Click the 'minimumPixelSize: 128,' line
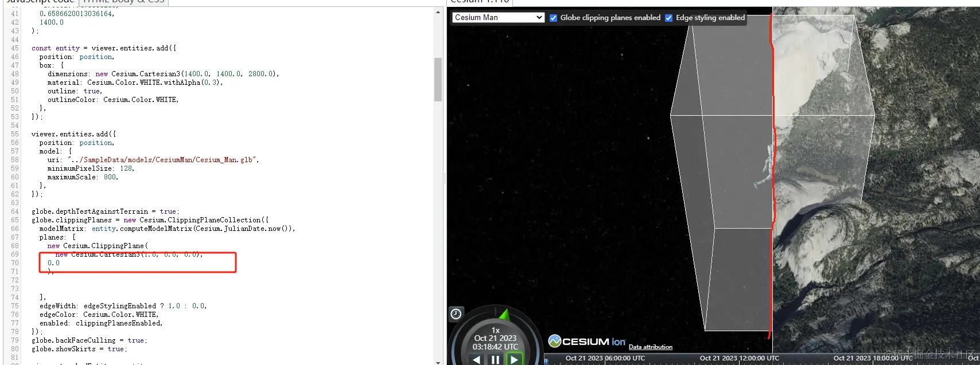Screen dimensions: 980x365 coord(91,168)
